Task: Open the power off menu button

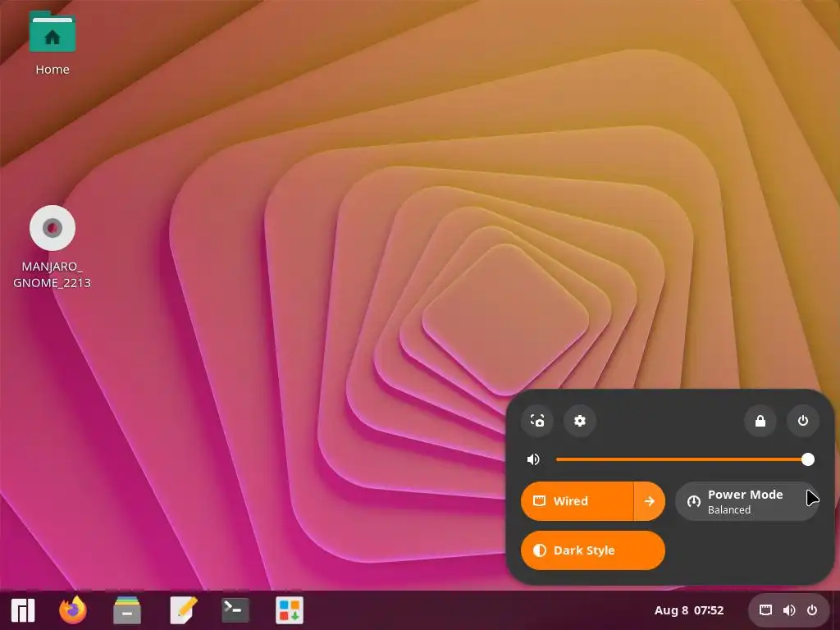Action: click(x=802, y=421)
